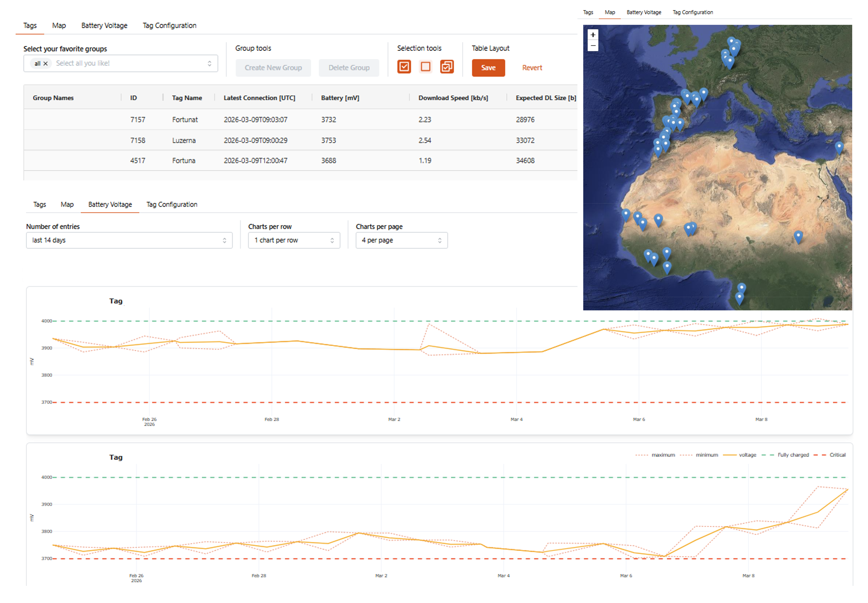Click the select-all checked box icon

coord(403,67)
